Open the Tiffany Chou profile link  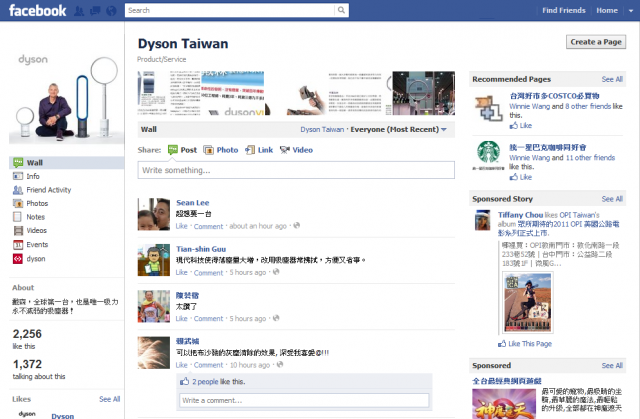point(520,215)
